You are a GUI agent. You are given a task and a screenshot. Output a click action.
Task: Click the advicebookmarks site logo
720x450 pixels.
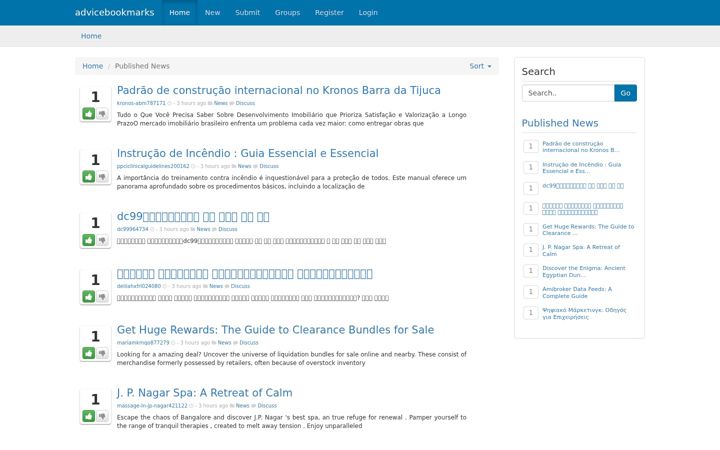click(x=115, y=12)
